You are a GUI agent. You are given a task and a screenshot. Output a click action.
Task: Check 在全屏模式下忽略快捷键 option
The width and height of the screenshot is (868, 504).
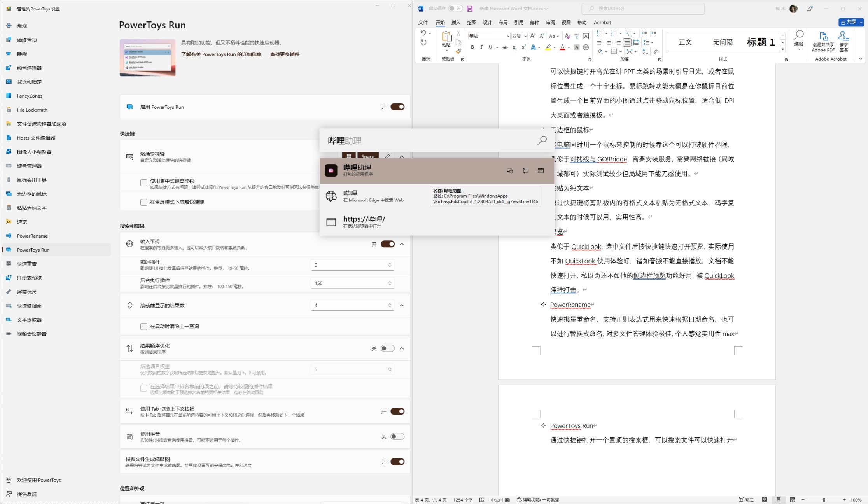(144, 202)
